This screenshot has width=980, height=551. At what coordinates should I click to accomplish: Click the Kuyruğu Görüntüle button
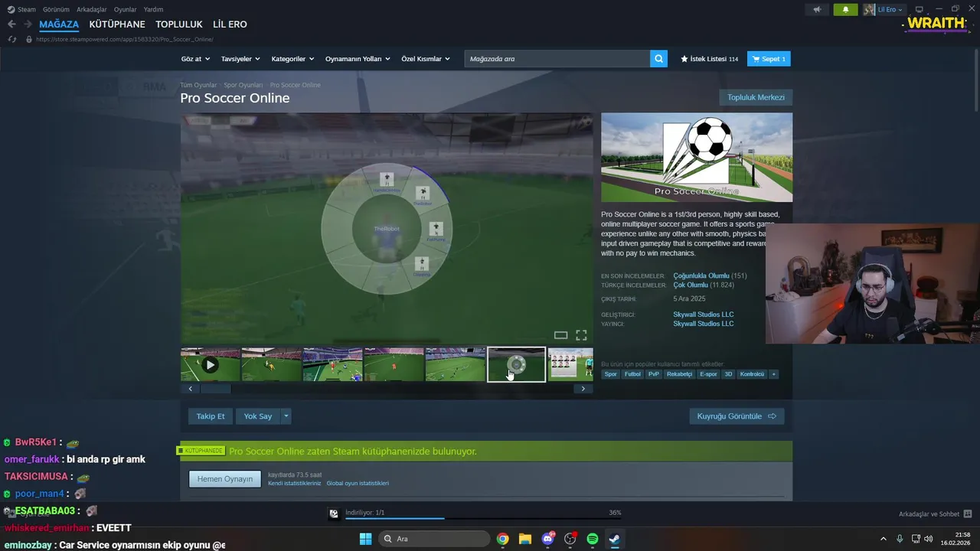[x=737, y=416]
